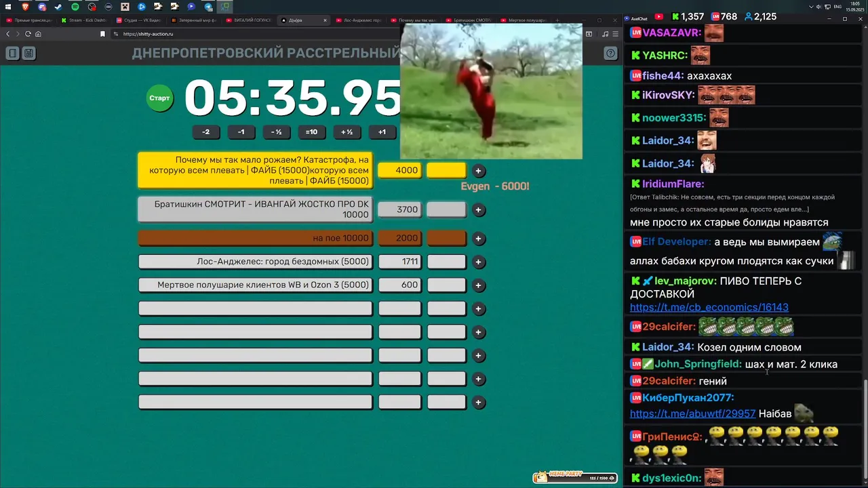Start the auction timer
Image resolution: width=868 pixels, height=488 pixels.
[160, 98]
